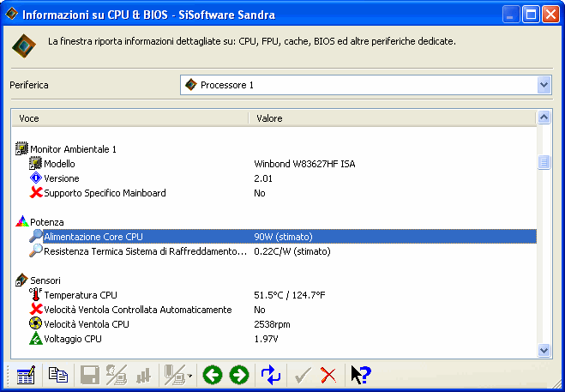The width and height of the screenshot is (565, 392).
Task: Select the Potenza group row
Action: (x=274, y=222)
